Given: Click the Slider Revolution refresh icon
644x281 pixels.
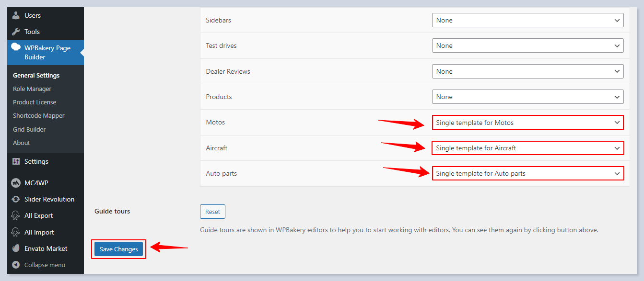Looking at the screenshot, I should pos(16,199).
